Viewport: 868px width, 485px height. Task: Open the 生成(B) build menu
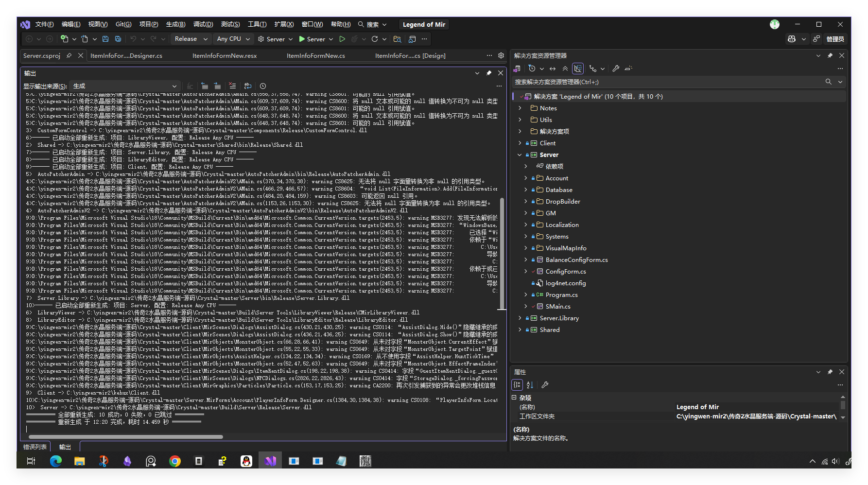pos(175,24)
